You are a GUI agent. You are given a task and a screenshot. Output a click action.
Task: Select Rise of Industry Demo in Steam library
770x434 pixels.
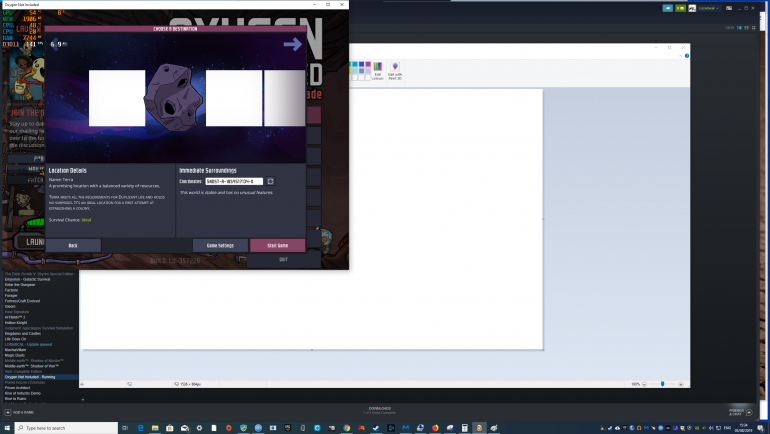[x=23, y=393]
